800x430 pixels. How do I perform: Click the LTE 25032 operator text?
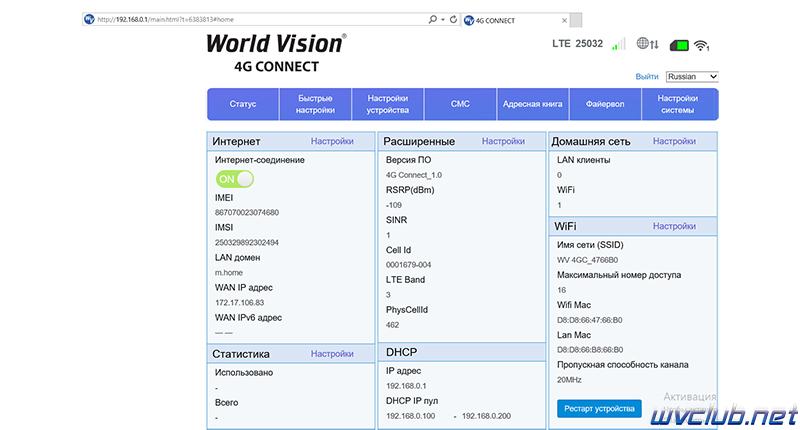pos(577,44)
